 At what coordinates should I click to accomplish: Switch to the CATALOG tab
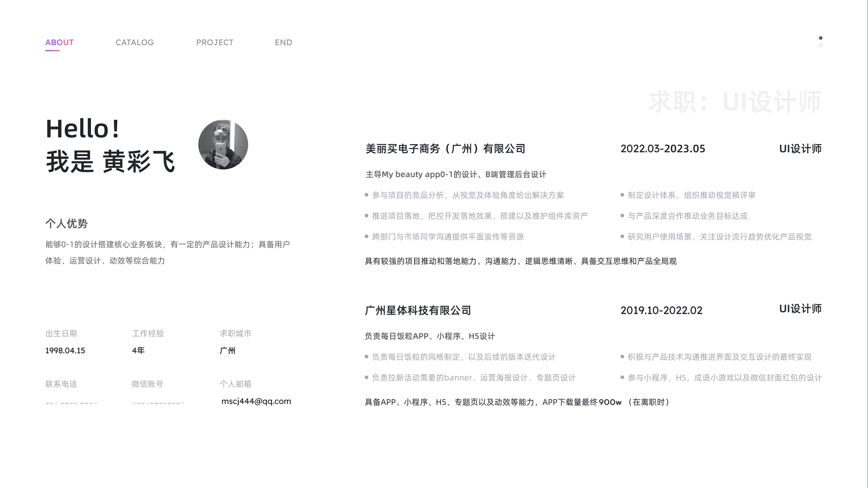tap(134, 42)
